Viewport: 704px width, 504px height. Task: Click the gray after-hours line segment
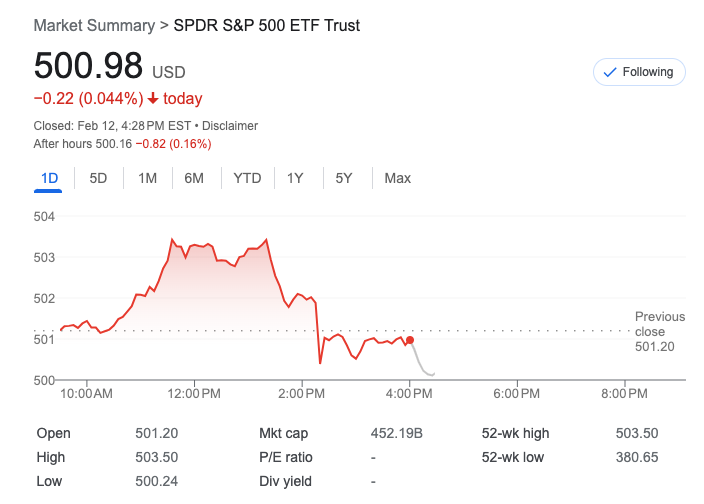pos(420,365)
